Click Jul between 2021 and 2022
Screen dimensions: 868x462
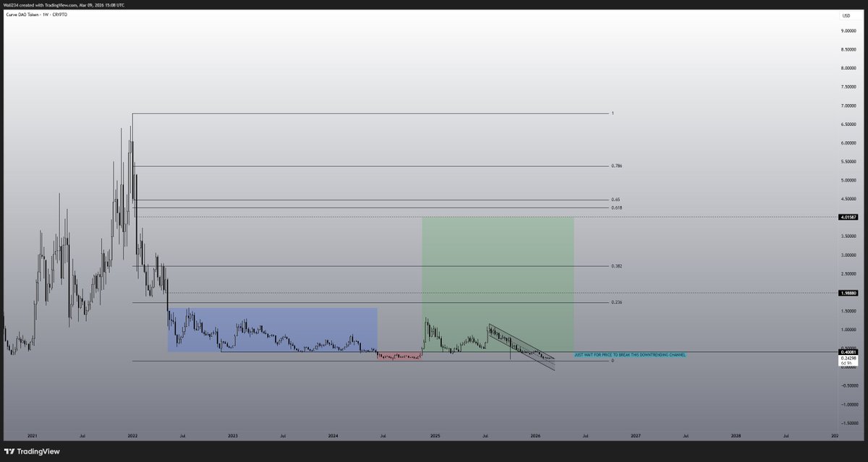[x=82, y=436]
